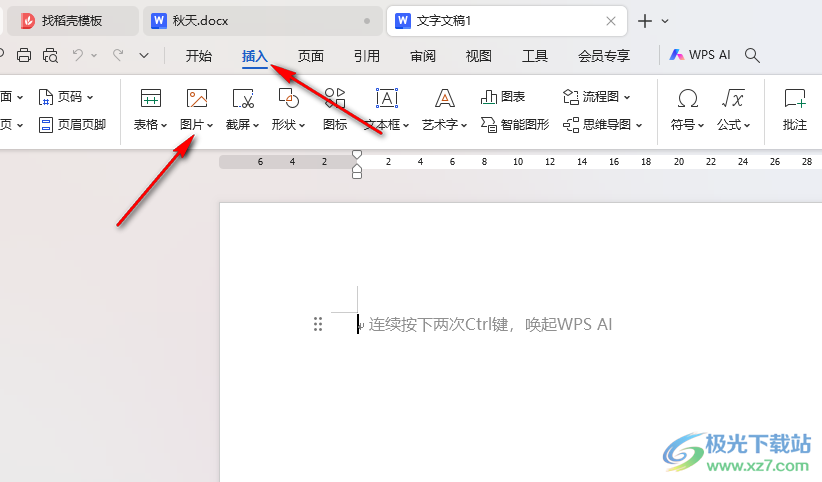
Task: Click the plus new tab button
Action: pos(645,21)
